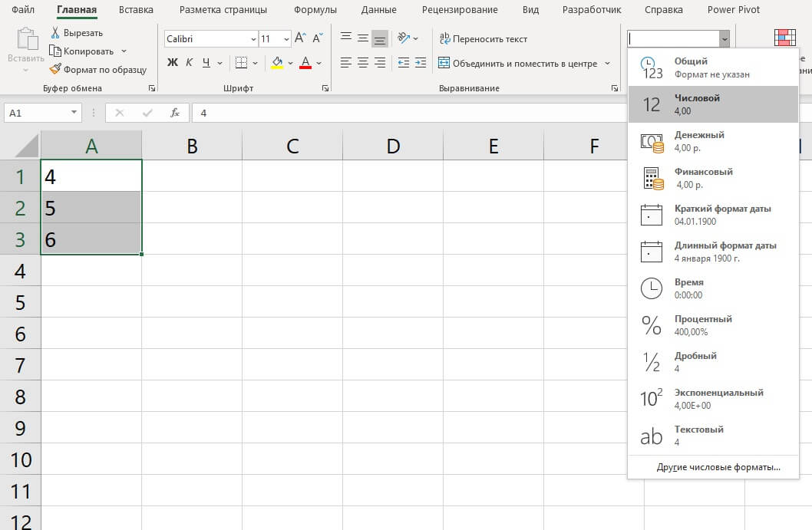The image size is (812, 530).
Task: Expand the A1 name box dropdown
Action: click(x=74, y=113)
